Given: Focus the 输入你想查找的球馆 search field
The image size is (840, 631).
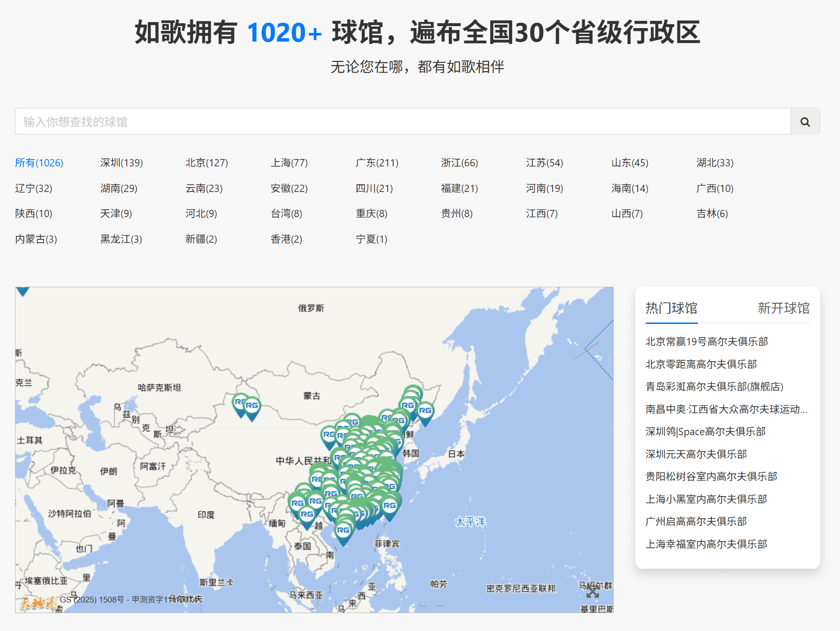Looking at the screenshot, I should pyautogui.click(x=402, y=122).
